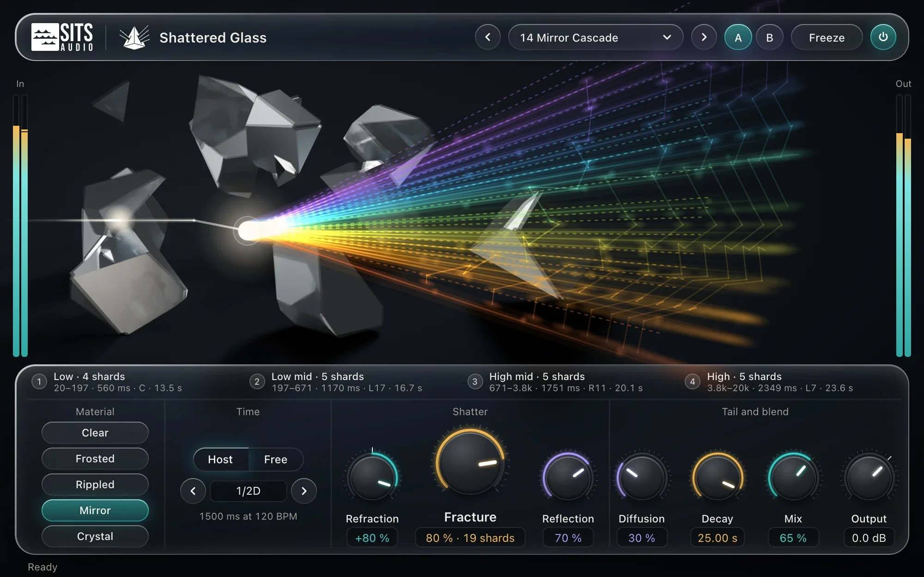Click the 1/2D division value field

point(249,491)
